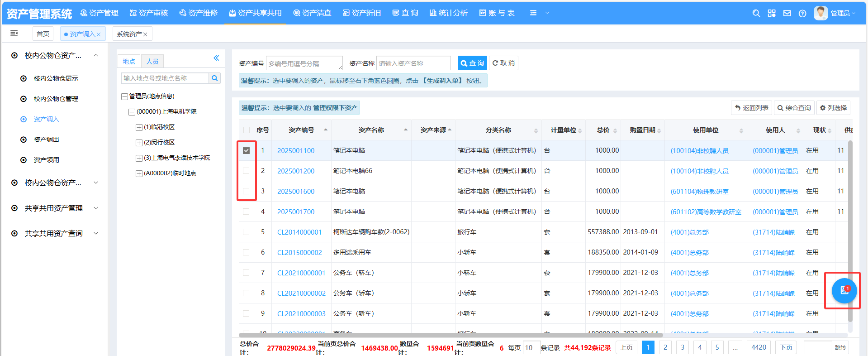This screenshot has height=356, width=868.
Task: Click the search magnifier icon in top header
Action: (x=756, y=13)
